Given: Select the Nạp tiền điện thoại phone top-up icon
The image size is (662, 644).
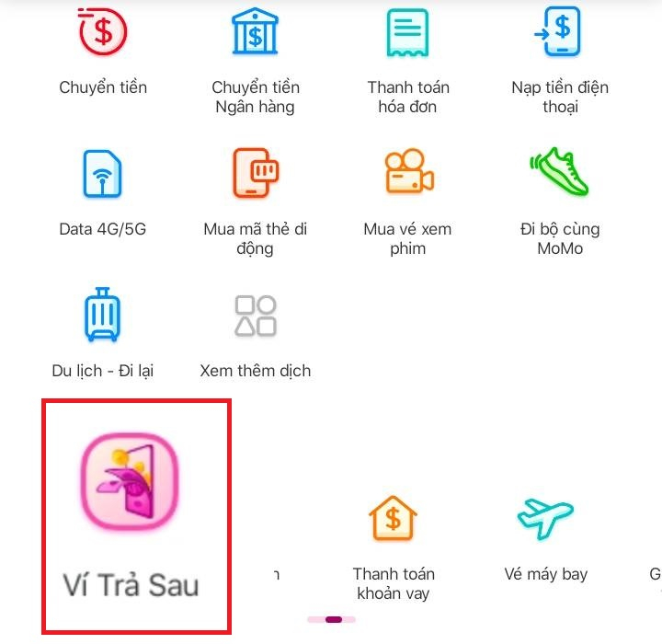Looking at the screenshot, I should coord(558,31).
